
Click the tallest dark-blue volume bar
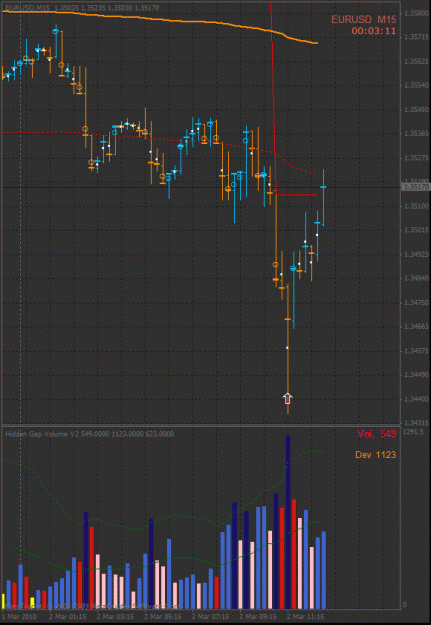point(288,522)
